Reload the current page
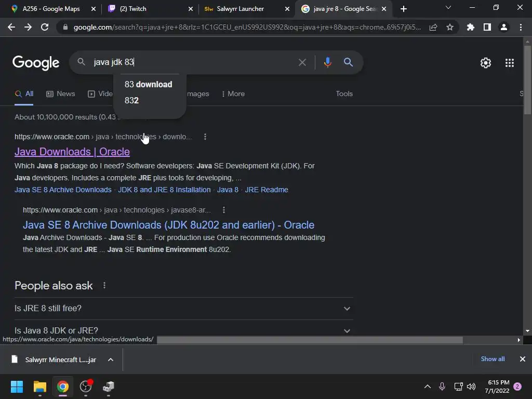This screenshot has height=399, width=532. [45, 27]
